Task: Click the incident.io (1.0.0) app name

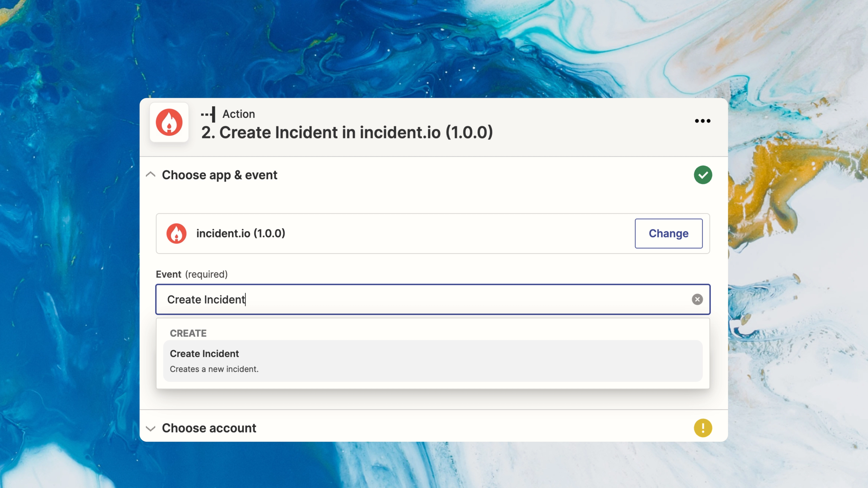Action: (x=241, y=233)
